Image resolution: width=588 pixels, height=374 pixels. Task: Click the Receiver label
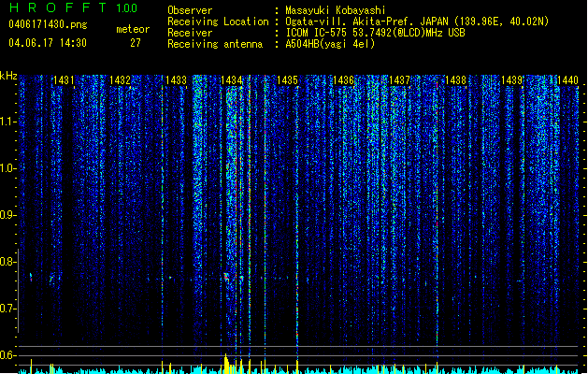tap(190, 33)
